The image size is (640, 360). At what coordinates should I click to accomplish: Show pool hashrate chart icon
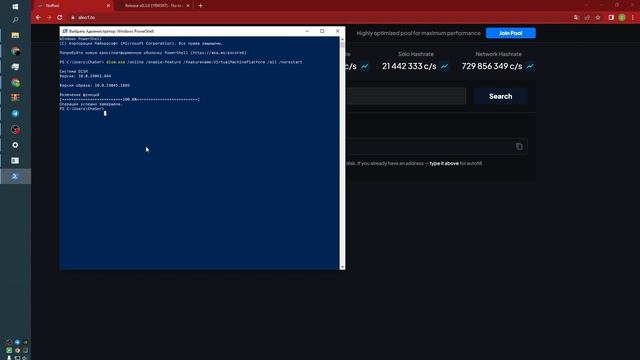pos(364,66)
